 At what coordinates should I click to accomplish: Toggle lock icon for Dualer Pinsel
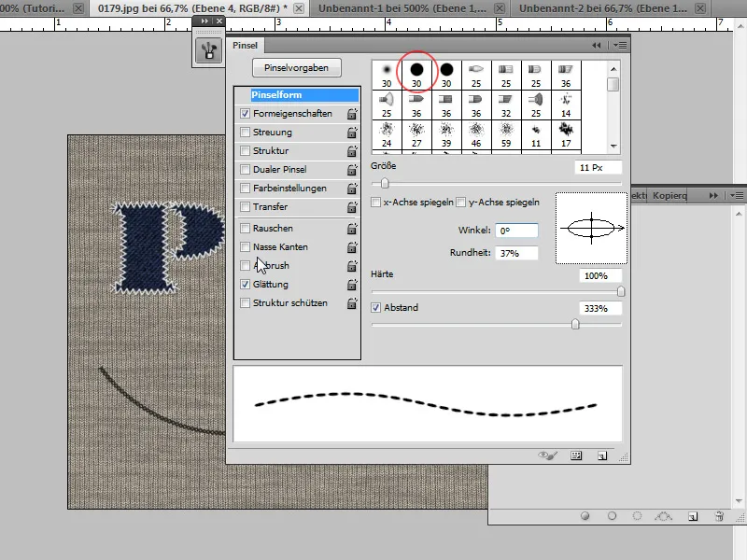(352, 170)
